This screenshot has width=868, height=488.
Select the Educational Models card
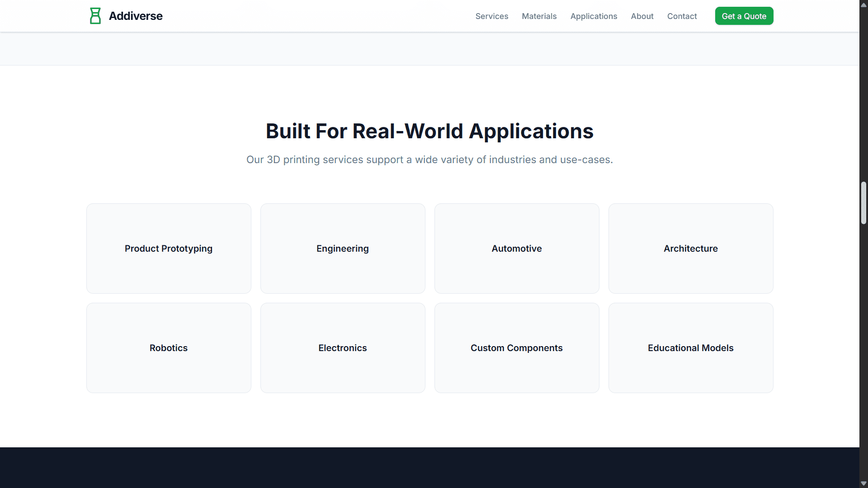pyautogui.click(x=691, y=348)
